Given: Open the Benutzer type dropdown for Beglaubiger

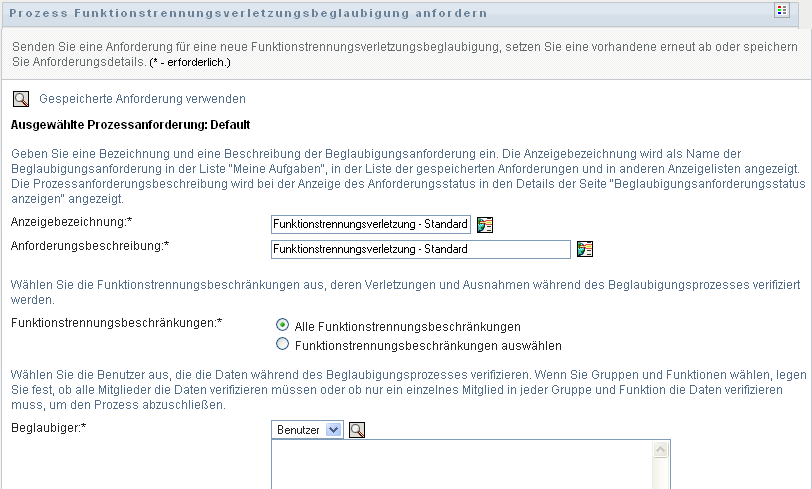Looking at the screenshot, I should pos(307,430).
